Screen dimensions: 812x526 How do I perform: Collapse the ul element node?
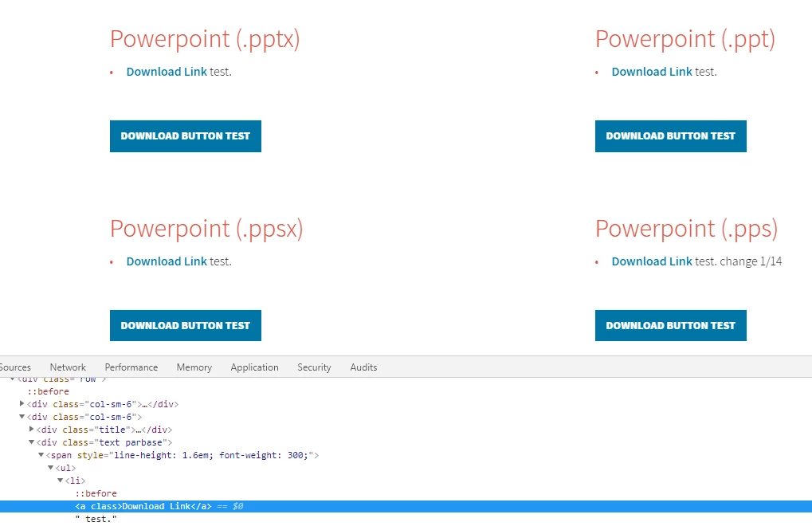tap(51, 468)
